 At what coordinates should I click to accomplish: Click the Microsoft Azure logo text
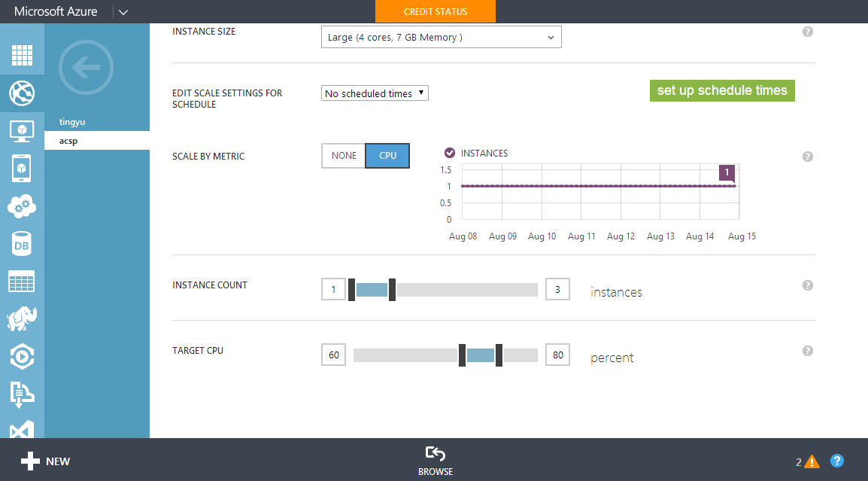coord(56,11)
